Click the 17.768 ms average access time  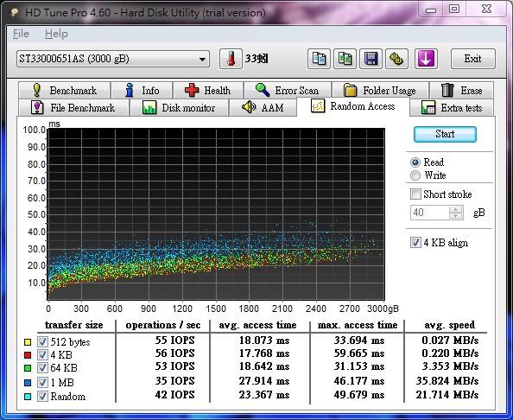pos(264,353)
